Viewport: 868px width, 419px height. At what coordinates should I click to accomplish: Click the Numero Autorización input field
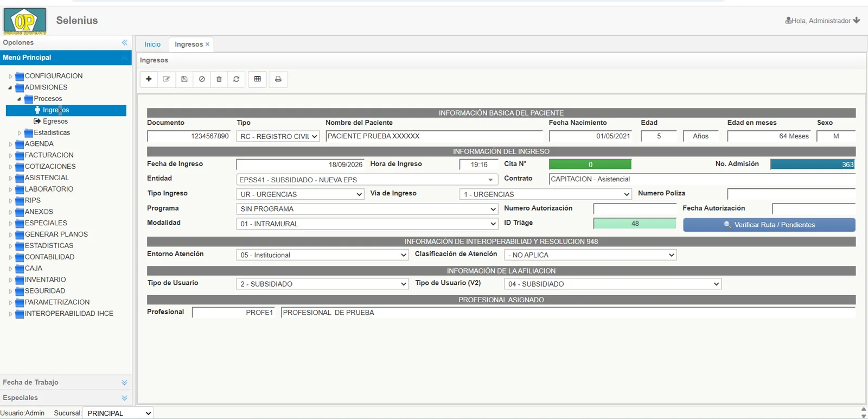coord(635,209)
